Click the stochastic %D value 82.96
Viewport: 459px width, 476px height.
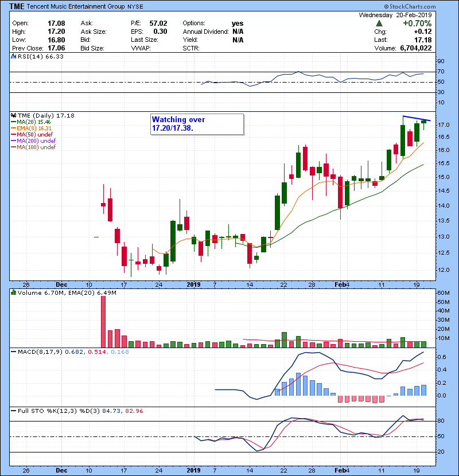tap(134, 411)
